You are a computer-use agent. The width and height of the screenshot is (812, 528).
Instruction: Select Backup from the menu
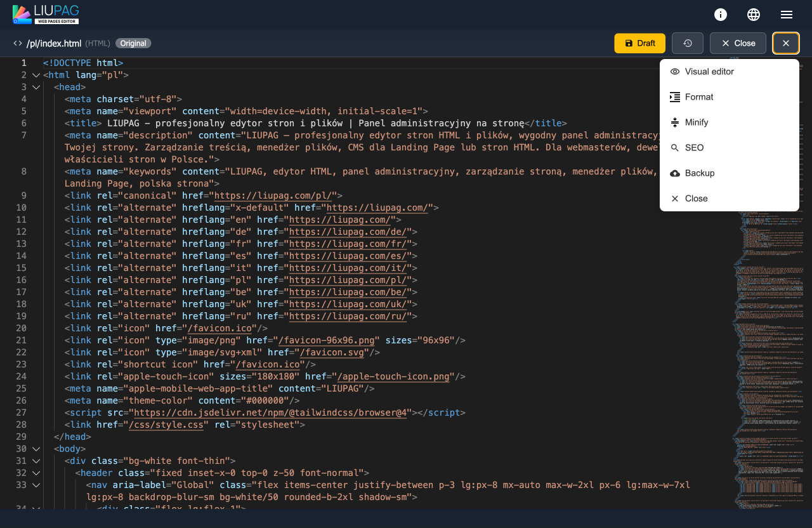700,173
